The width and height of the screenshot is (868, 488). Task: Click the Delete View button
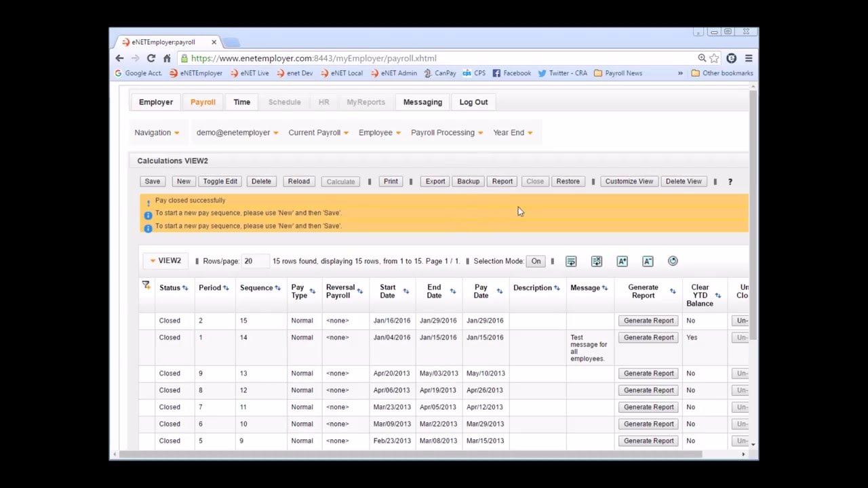pos(684,182)
